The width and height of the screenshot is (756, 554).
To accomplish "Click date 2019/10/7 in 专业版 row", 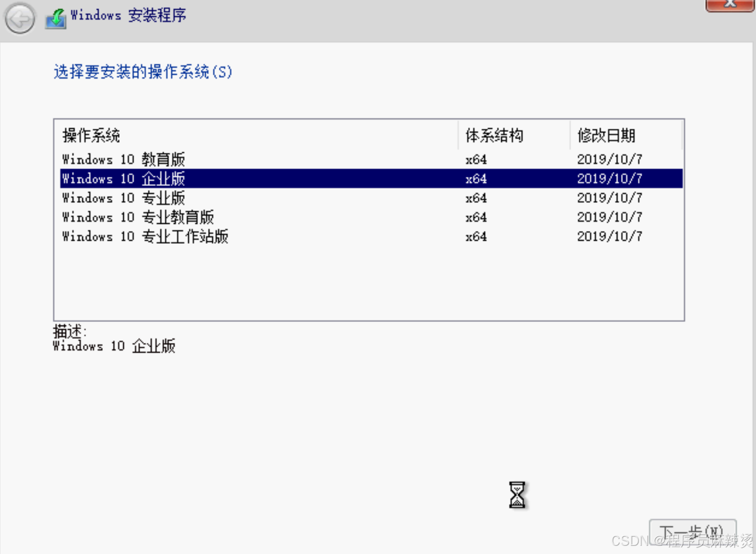I will click(610, 198).
